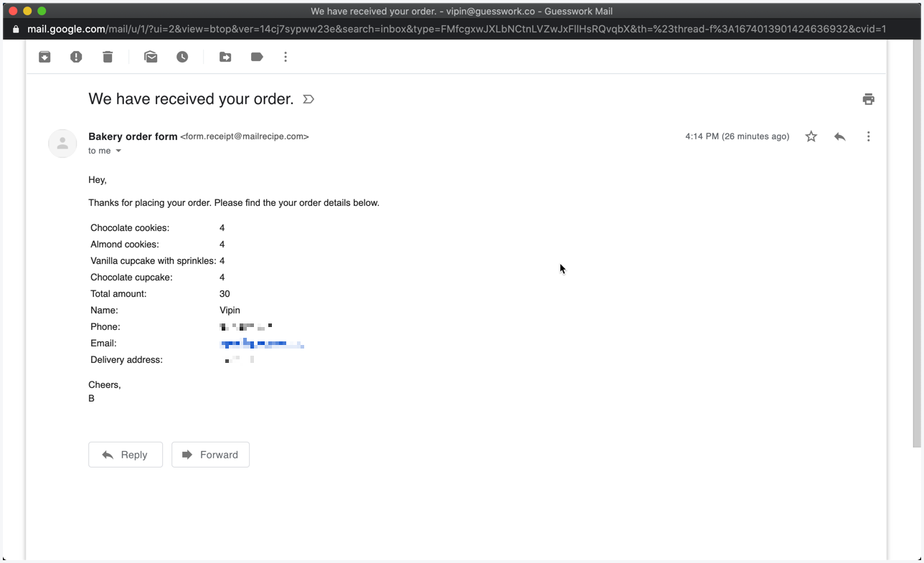Open the Move to folder icon
Screen dimensions: 924x563
tap(225, 57)
